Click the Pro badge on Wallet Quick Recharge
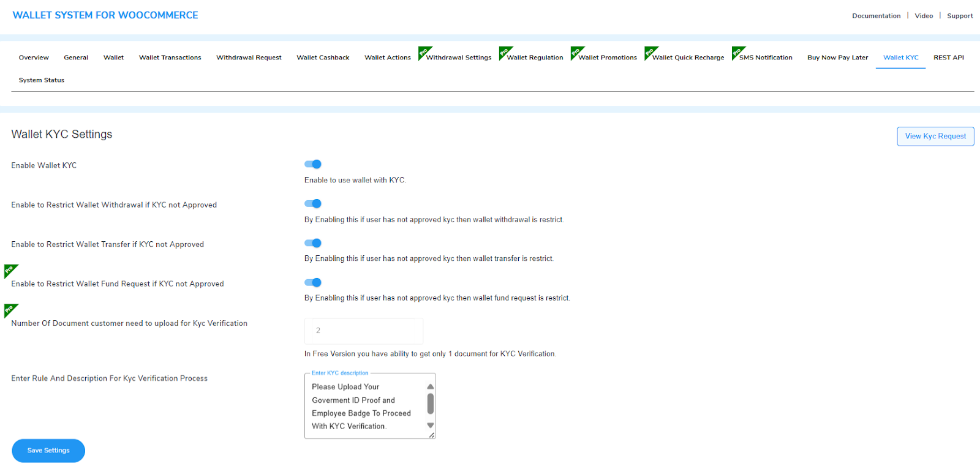 click(650, 52)
